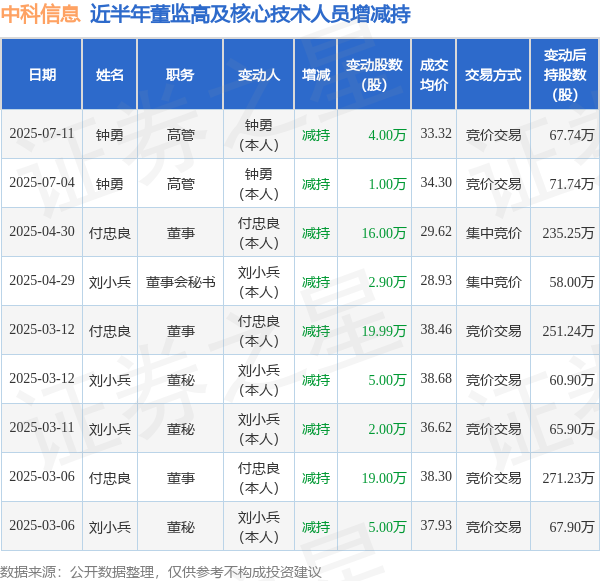Select the 变动股数(股) column header
This screenshot has height=581, width=600.
click(x=374, y=75)
